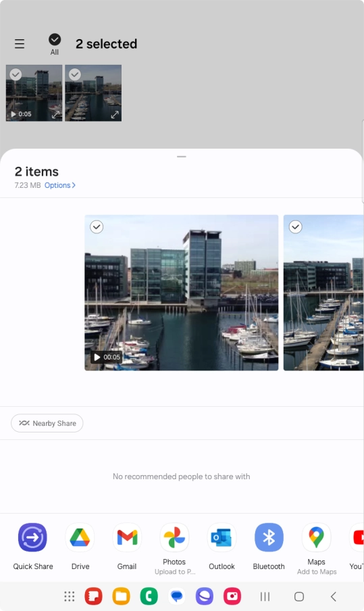Open the recent apps navigation button
Viewport: 364px width, 611px height.
coord(265,596)
